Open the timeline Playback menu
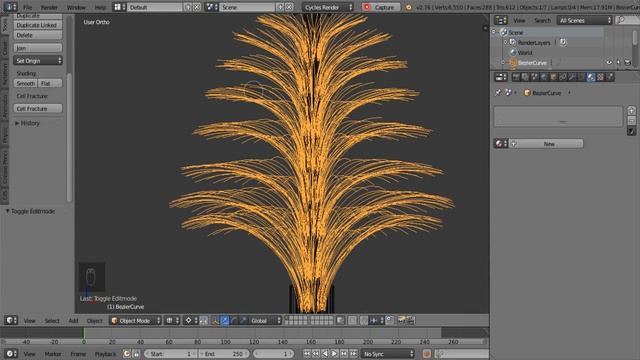The height and width of the screenshot is (360, 640). [105, 354]
